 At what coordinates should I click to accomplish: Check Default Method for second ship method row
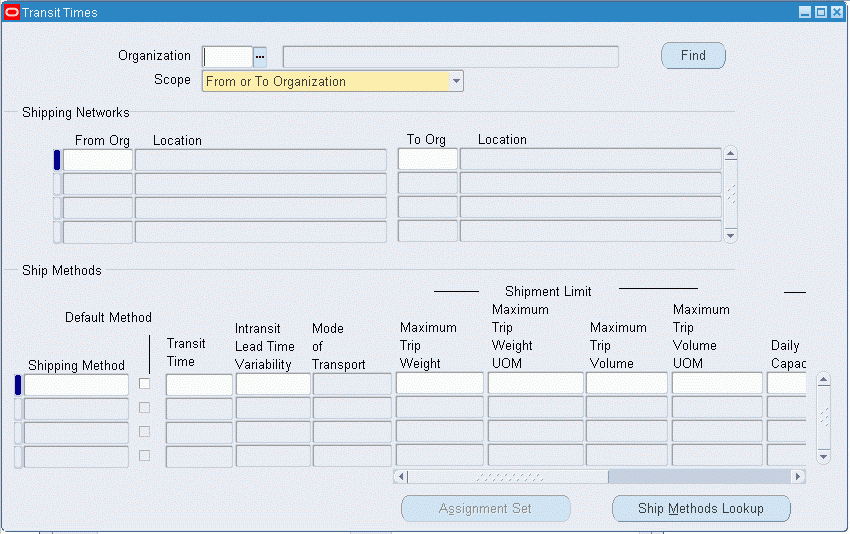[144, 408]
